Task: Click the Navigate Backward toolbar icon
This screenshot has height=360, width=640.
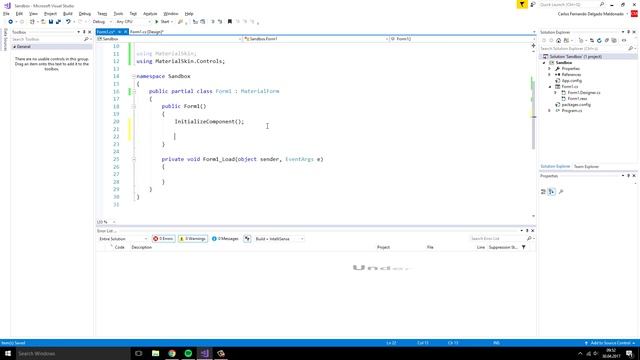Action: click(x=11, y=22)
